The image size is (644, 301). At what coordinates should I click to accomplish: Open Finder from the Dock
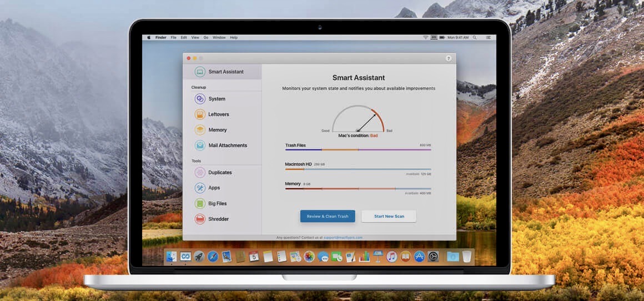[171, 257]
